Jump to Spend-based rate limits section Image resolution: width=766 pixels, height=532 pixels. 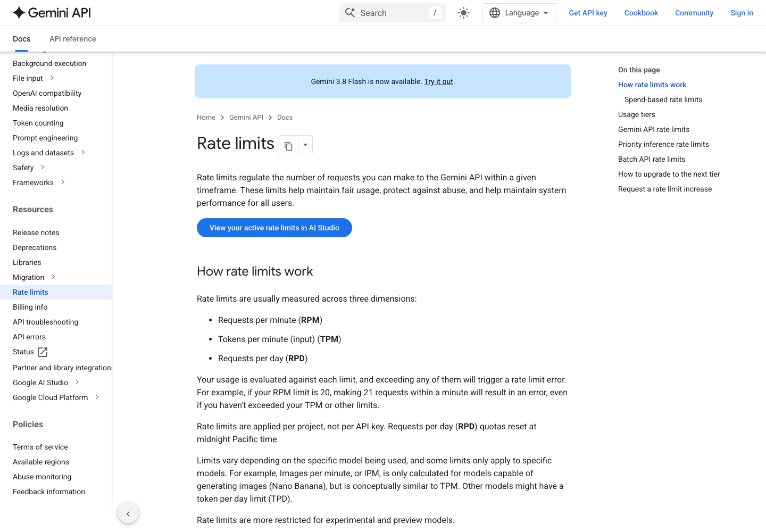663,99
